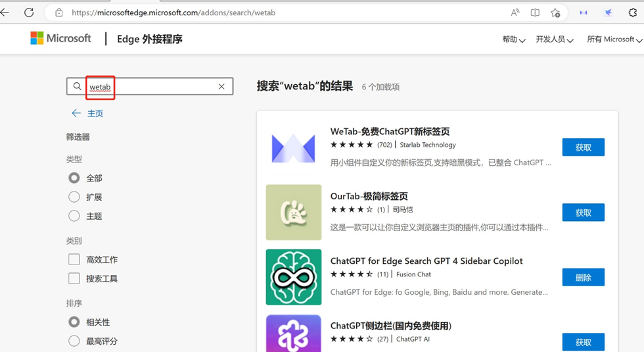644x352 pixels.
Task: Click 司马恺 publisher name
Action: point(402,210)
